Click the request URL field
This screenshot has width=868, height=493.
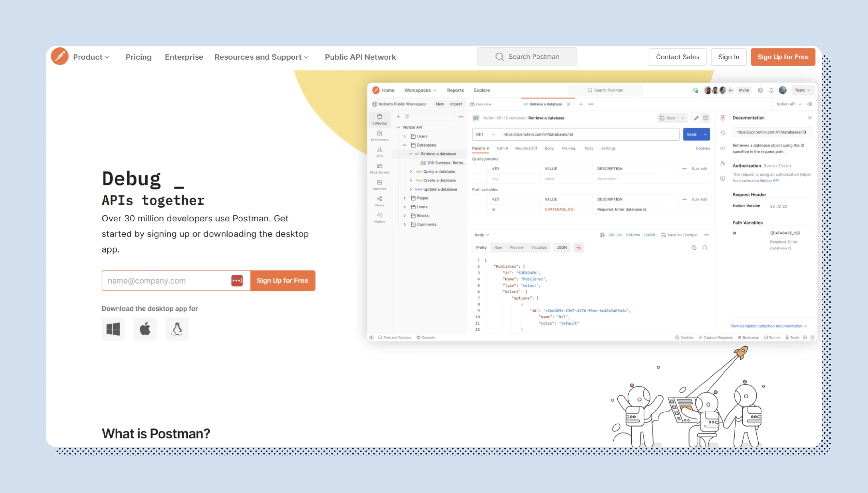590,134
